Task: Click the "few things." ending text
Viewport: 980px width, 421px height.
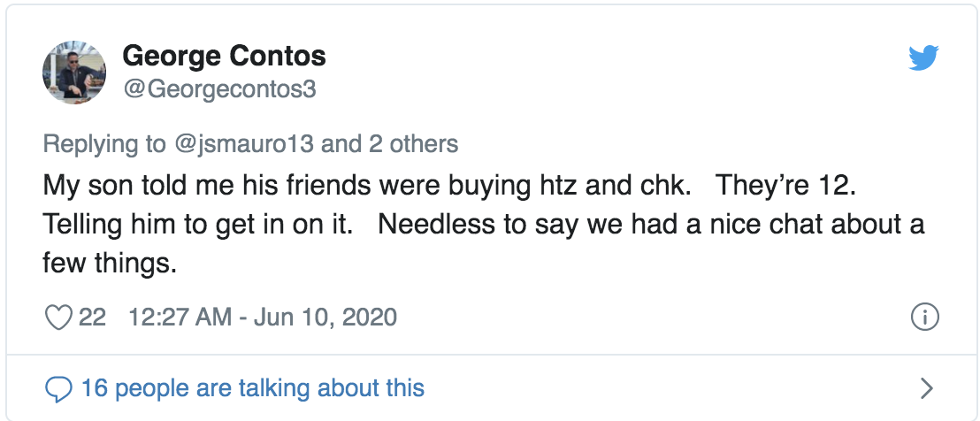Action: (x=110, y=263)
